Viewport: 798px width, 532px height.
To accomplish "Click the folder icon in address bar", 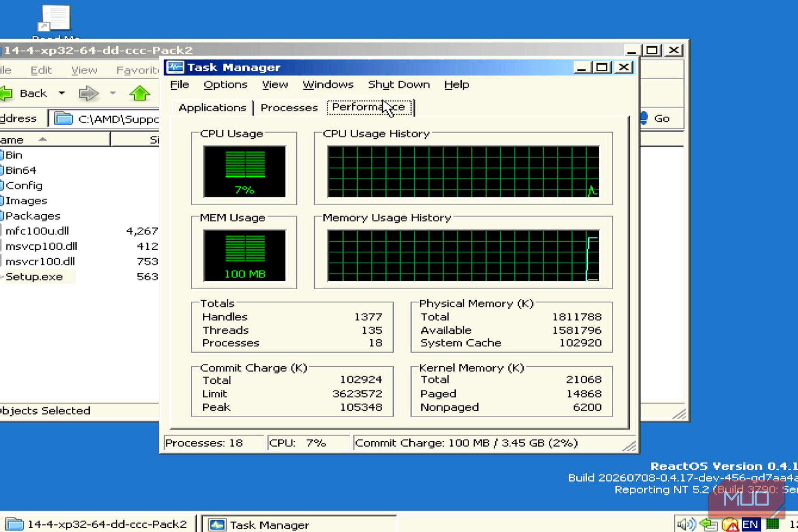I will 63,119.
